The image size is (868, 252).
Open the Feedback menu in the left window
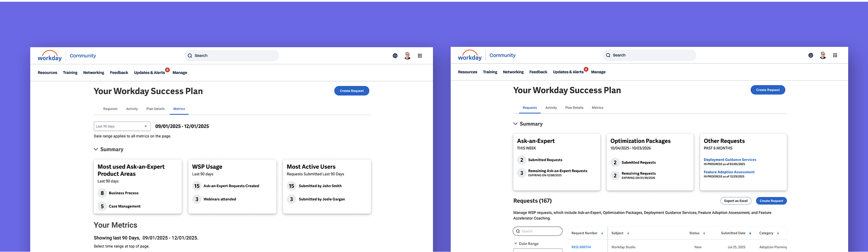[119, 73]
